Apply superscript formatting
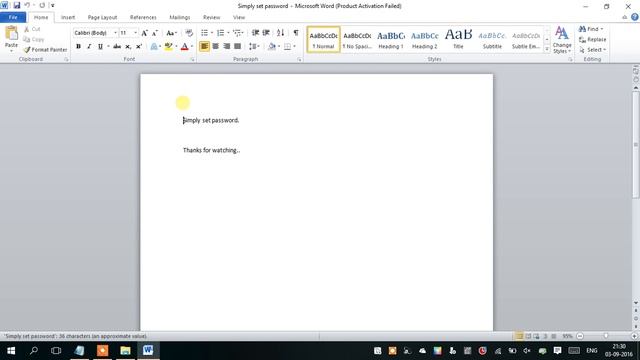The width and height of the screenshot is (640, 360). 139,47
